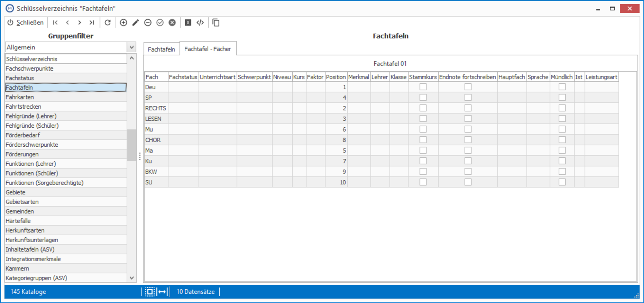Refresh the data with reload icon
Screen dimensions: 644x303
108,23
